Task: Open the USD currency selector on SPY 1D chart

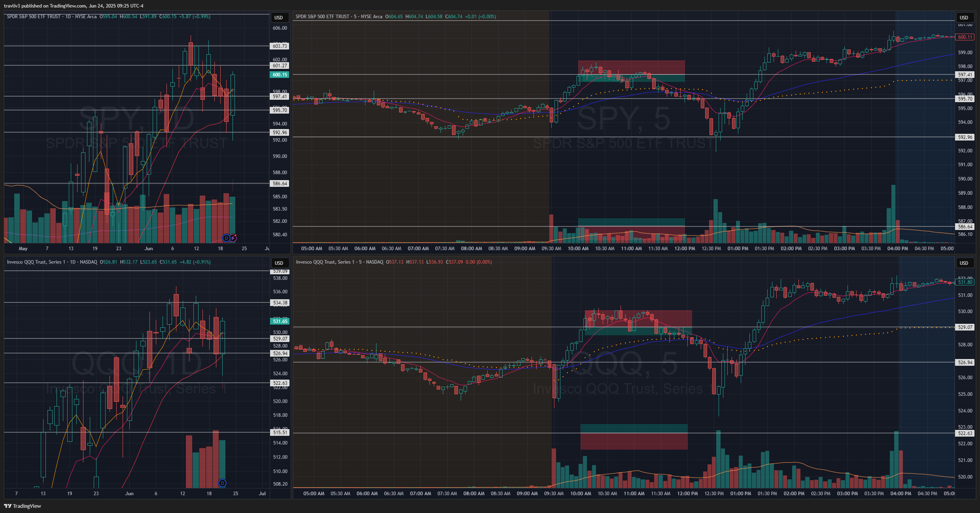Action: click(279, 17)
